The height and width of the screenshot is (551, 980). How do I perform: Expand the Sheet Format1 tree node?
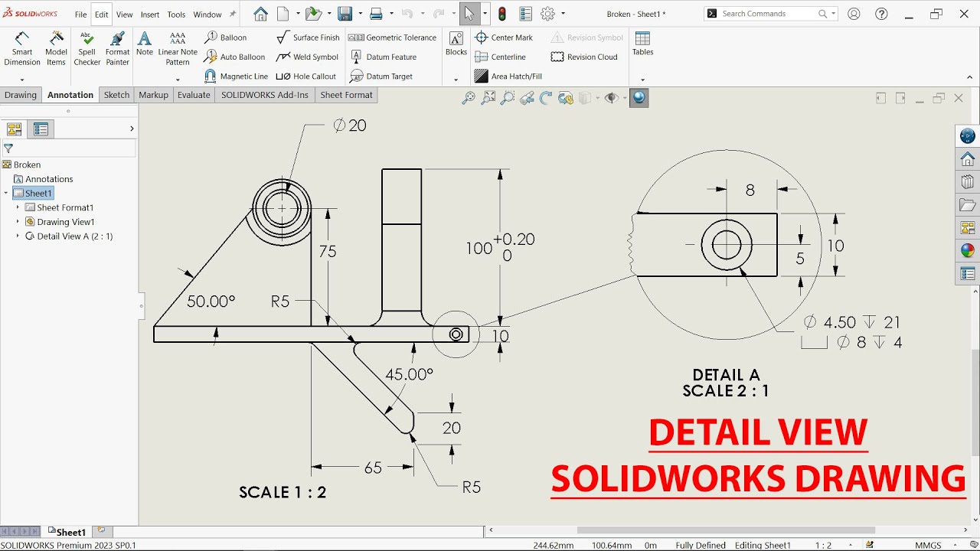click(18, 207)
